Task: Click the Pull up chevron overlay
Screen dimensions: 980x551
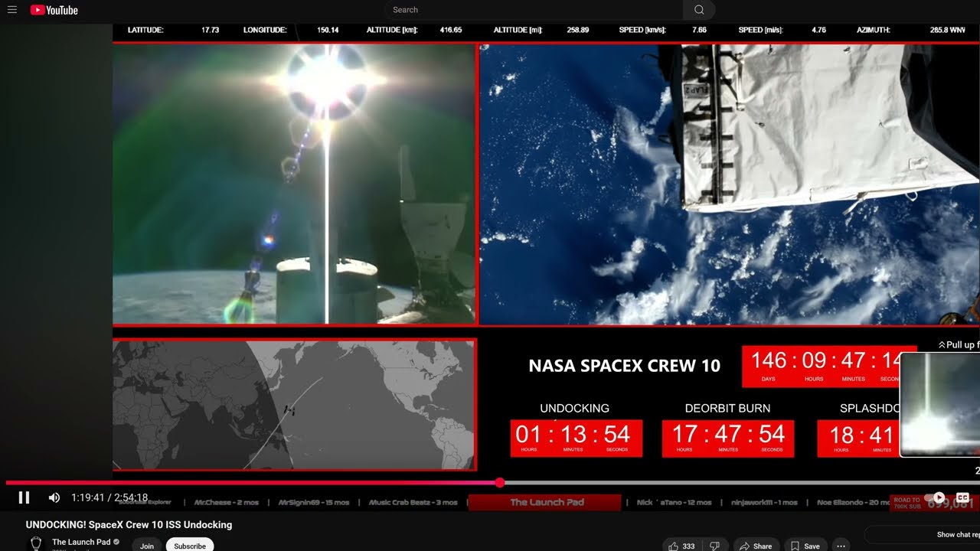Action: pyautogui.click(x=959, y=345)
